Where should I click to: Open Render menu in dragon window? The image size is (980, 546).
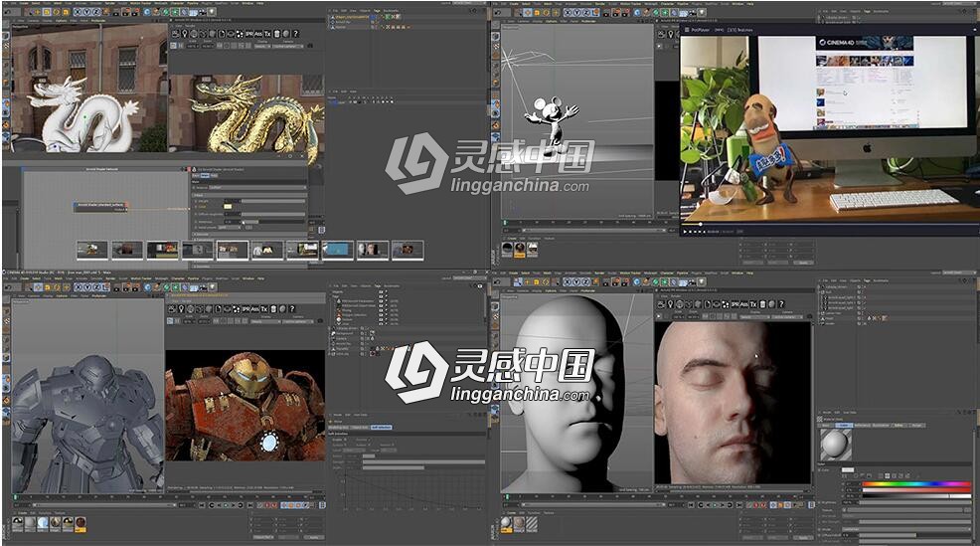[109, 3]
